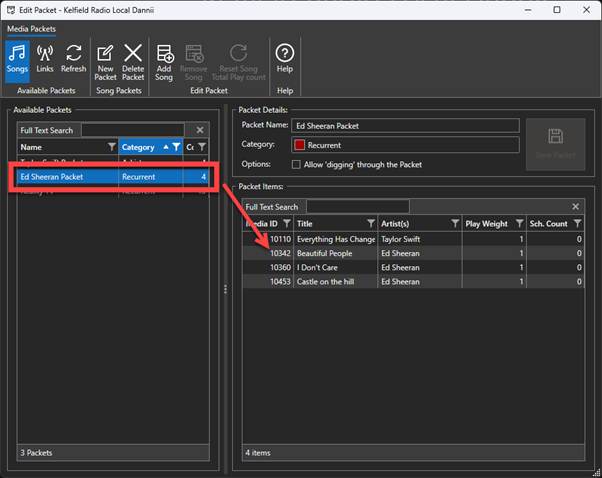This screenshot has height=478, width=602.
Task: Enable 'digging' through the Packet checkbox
Action: pyautogui.click(x=296, y=165)
